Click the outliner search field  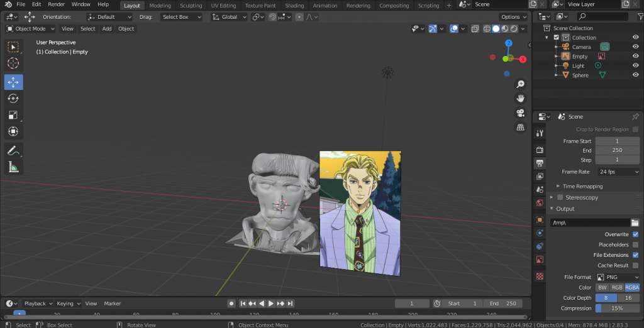tap(603, 16)
